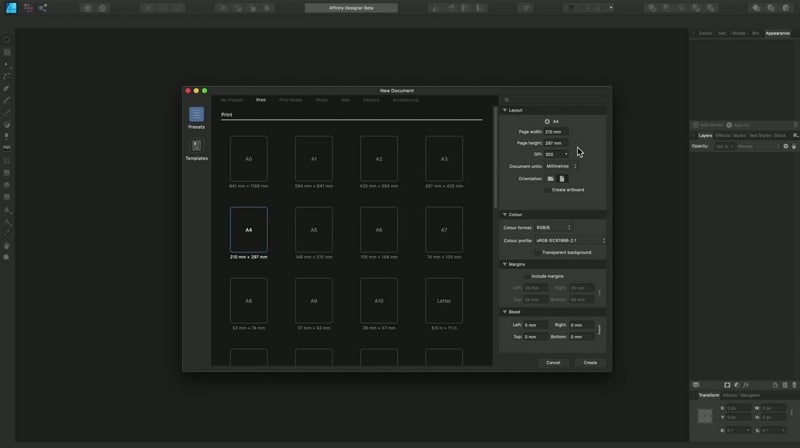Enable the Create artboard checkbox
The height and width of the screenshot is (448, 800).
click(547, 190)
